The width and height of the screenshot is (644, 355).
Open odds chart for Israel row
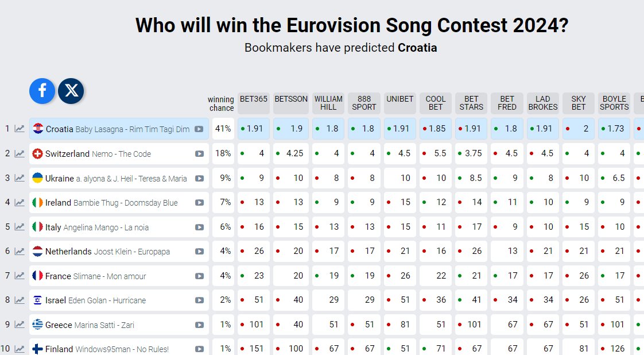pyautogui.click(x=20, y=300)
